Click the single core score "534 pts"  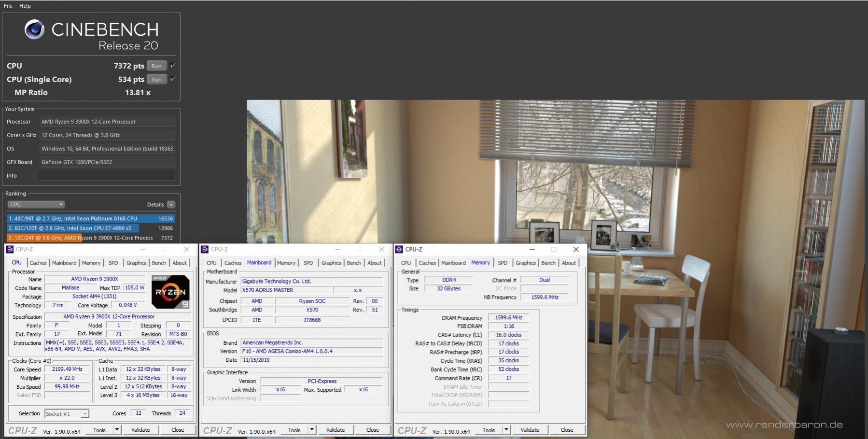click(131, 79)
